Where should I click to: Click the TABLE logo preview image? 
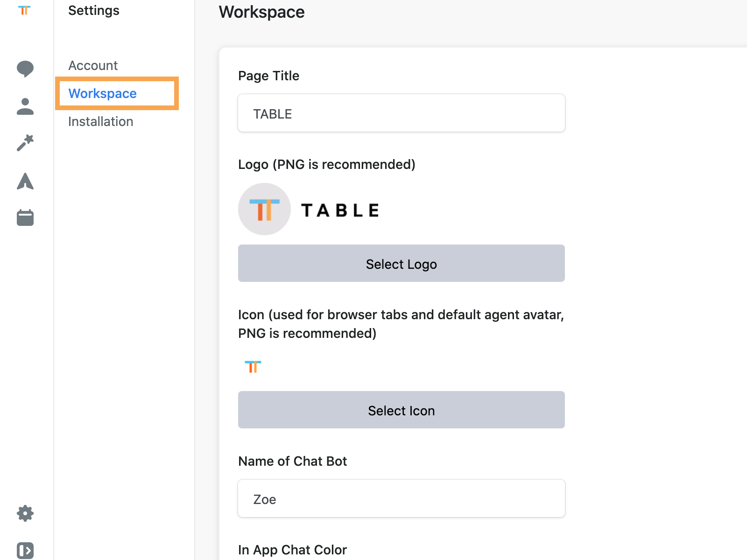[309, 209]
